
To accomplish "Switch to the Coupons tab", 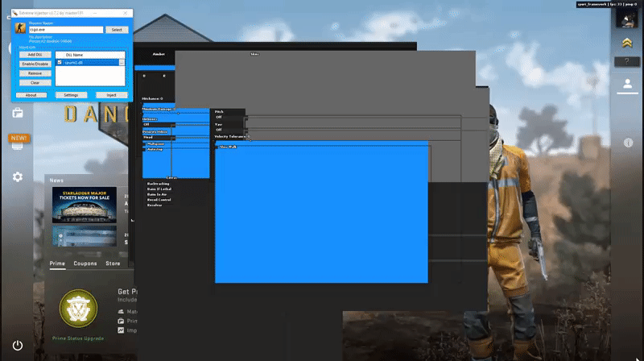I will click(x=85, y=263).
